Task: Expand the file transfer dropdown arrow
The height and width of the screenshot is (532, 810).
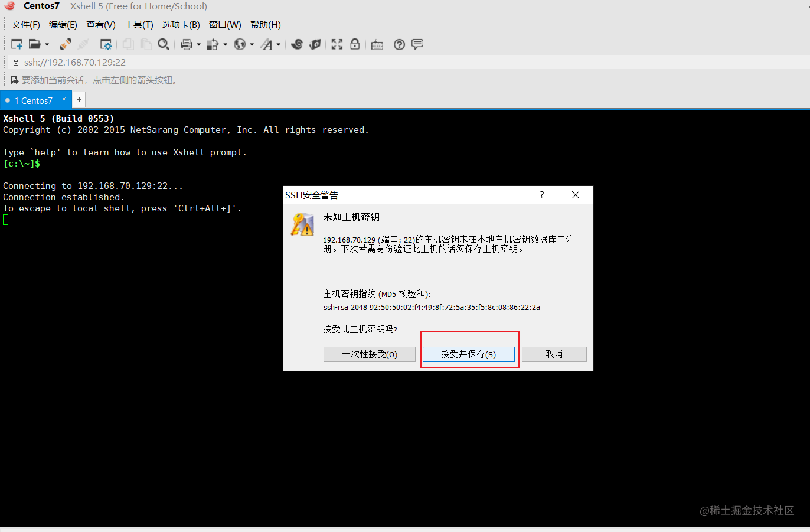Action: coord(225,44)
